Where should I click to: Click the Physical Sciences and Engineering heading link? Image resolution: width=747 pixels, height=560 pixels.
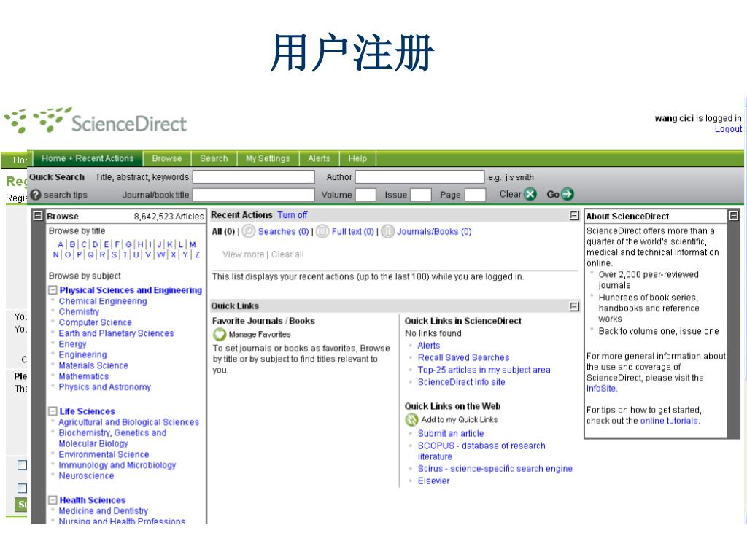131,290
